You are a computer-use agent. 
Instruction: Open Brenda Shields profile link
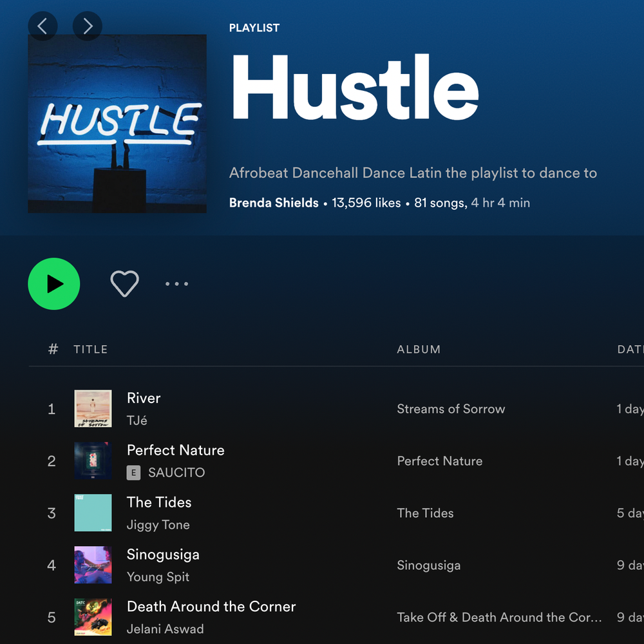[x=274, y=203]
